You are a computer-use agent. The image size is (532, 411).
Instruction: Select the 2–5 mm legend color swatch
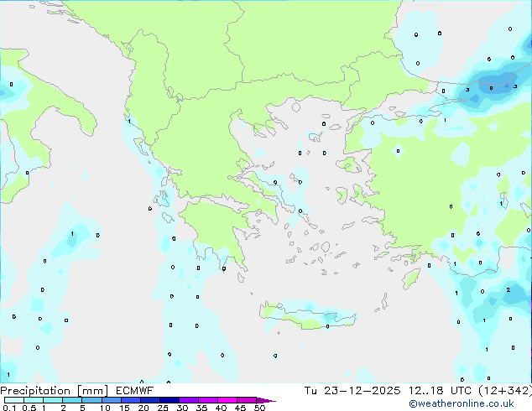72,400
